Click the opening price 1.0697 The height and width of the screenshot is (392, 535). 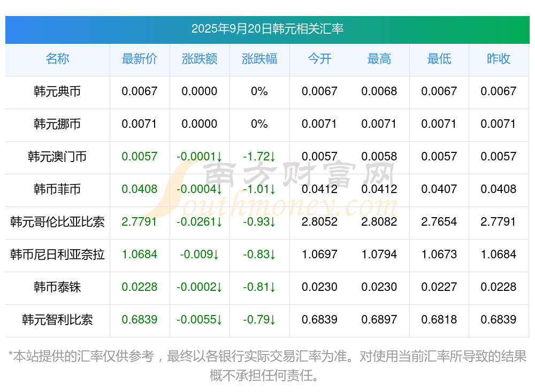point(319,255)
